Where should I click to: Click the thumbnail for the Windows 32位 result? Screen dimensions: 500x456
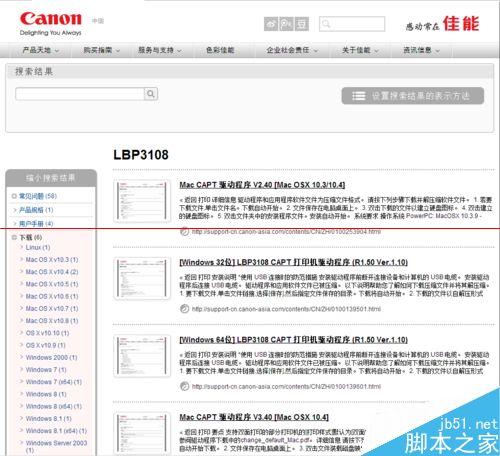click(x=142, y=278)
